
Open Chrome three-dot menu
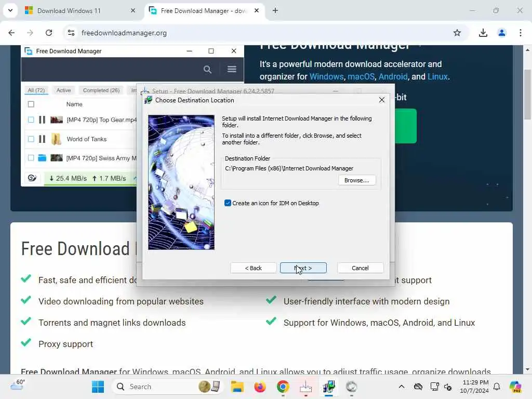521,33
